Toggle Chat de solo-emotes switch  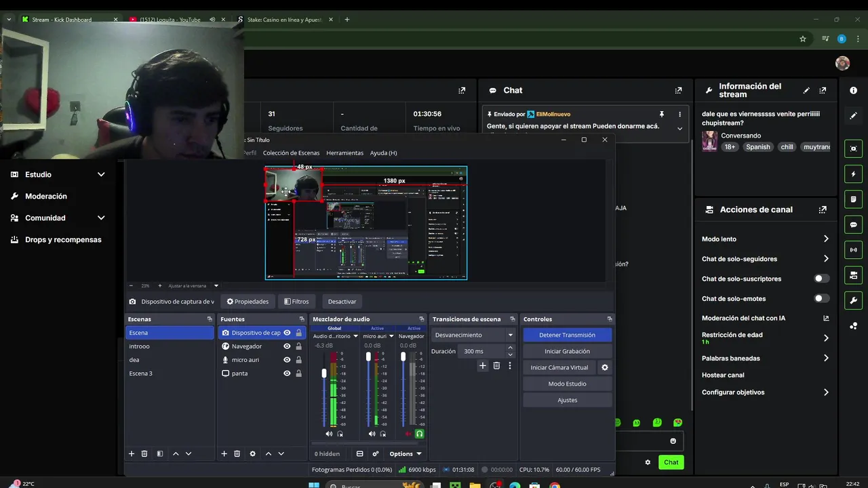pos(821,298)
